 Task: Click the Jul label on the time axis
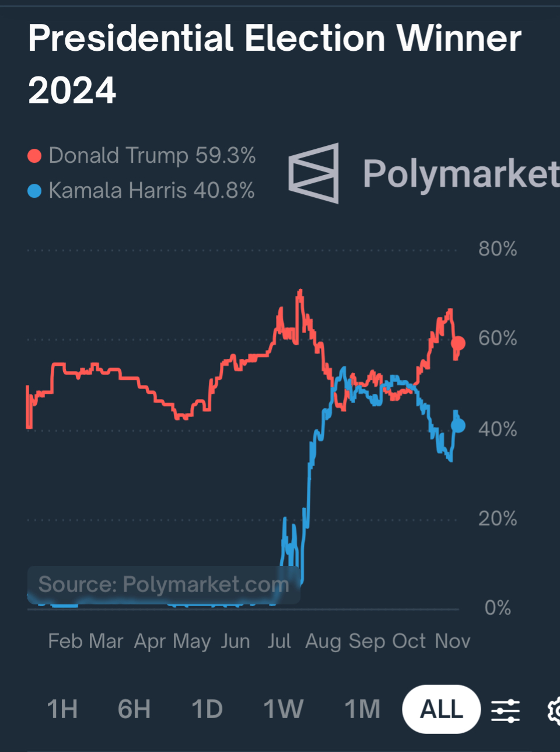pyautogui.click(x=279, y=641)
